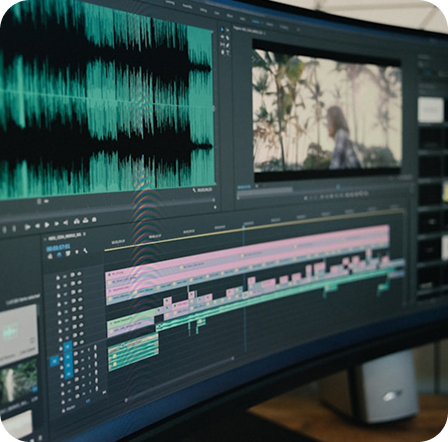Select the Ripple Edit tool
The image size is (448, 442).
coord(222,37)
